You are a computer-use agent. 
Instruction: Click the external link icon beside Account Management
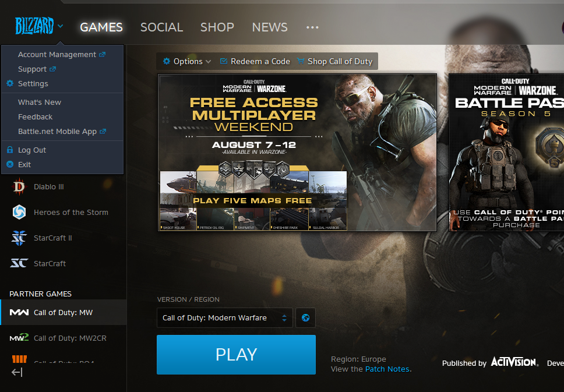click(103, 54)
